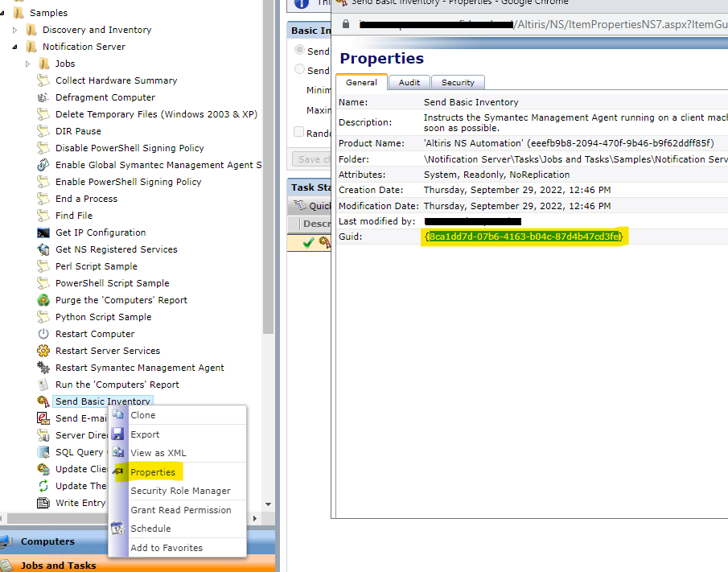Screen dimensions: 728x572
Task: Click the Send Basic Inventory task icon
Action: [x=43, y=401]
